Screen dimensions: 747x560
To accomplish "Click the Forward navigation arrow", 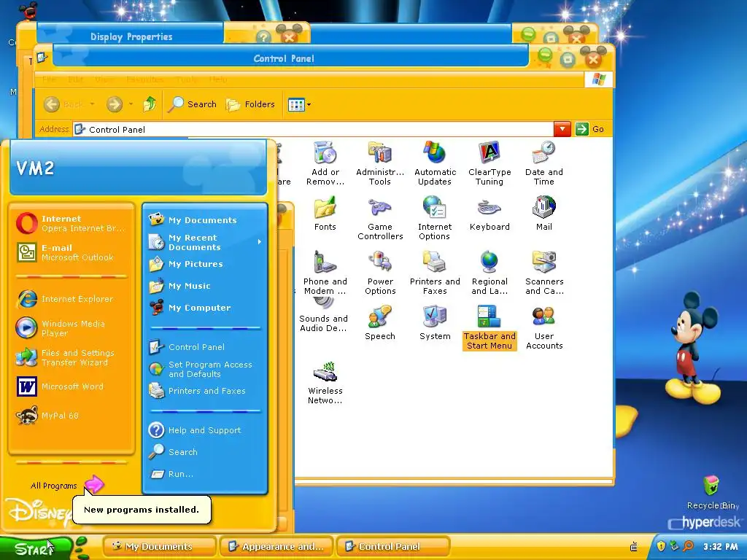I will (115, 104).
